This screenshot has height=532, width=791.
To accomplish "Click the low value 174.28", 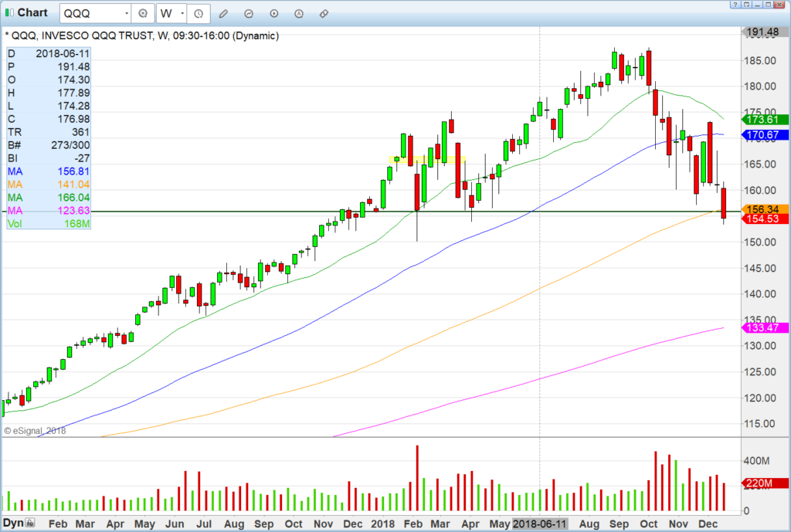I will (73, 106).
